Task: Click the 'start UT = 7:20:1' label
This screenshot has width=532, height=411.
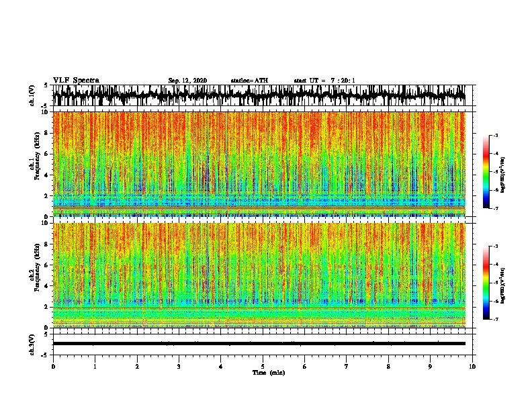Action: point(324,81)
